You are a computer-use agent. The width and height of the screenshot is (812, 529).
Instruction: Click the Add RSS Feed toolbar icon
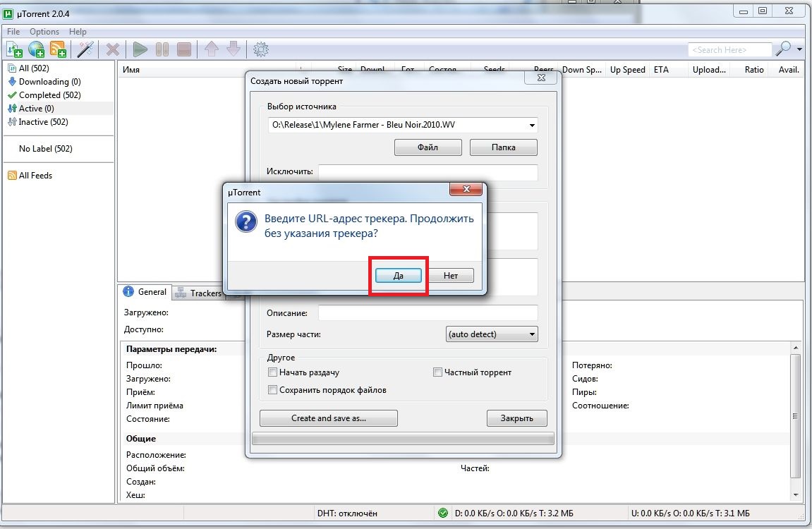58,49
